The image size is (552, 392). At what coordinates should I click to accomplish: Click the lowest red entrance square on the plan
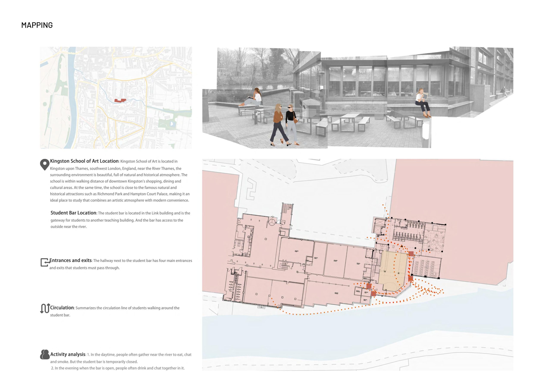[x=373, y=294]
